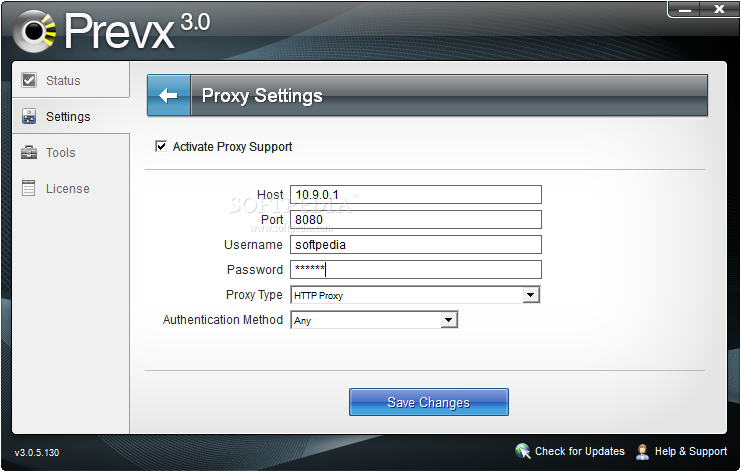Click the Check for Updates globe icon
This screenshot has height=472, width=741.
(523, 451)
